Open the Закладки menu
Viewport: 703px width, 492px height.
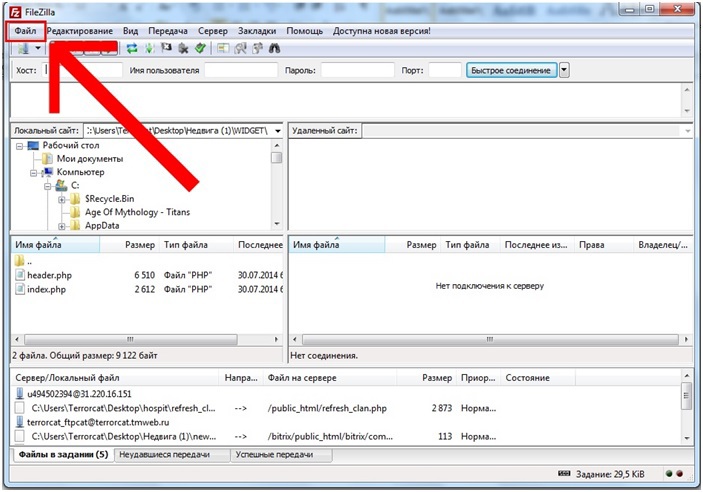coord(257,31)
